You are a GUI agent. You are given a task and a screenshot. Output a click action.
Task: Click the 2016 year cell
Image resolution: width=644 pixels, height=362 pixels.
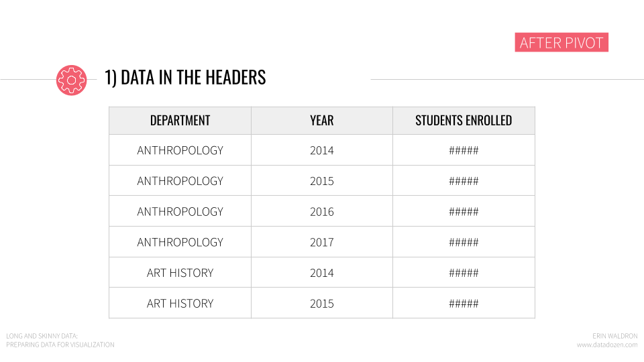coord(322,211)
